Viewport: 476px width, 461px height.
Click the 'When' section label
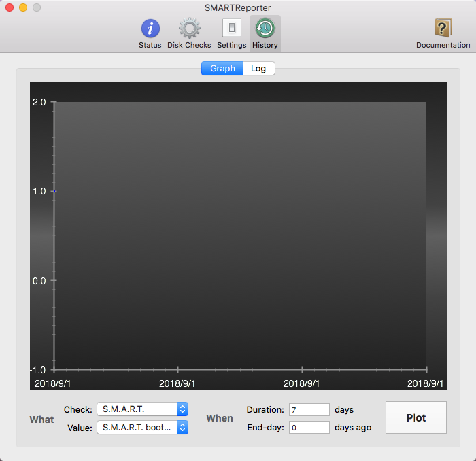(x=220, y=418)
